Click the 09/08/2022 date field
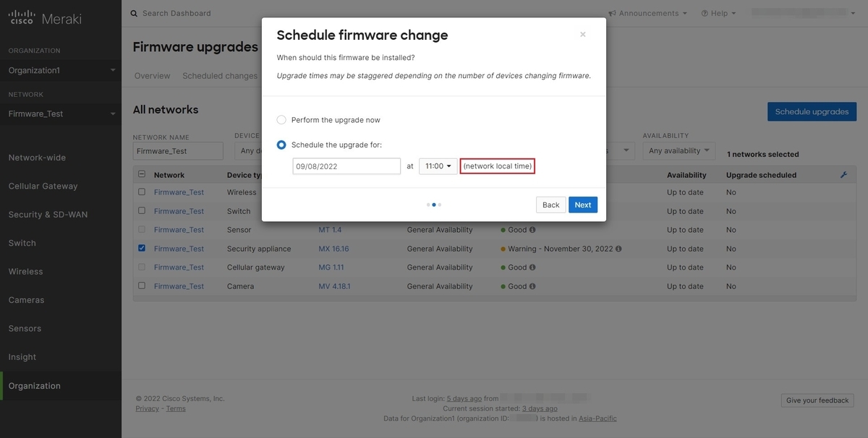Screen dimensions: 868x438 [x=346, y=166]
